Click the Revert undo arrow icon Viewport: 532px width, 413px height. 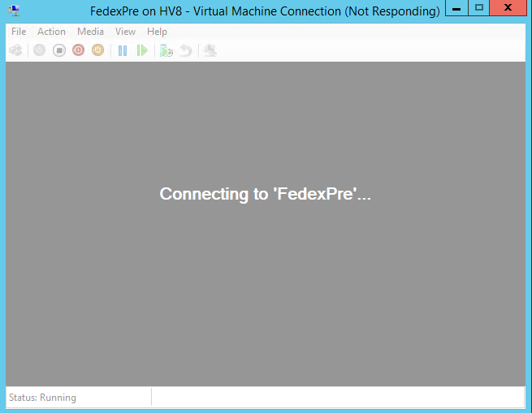point(186,51)
